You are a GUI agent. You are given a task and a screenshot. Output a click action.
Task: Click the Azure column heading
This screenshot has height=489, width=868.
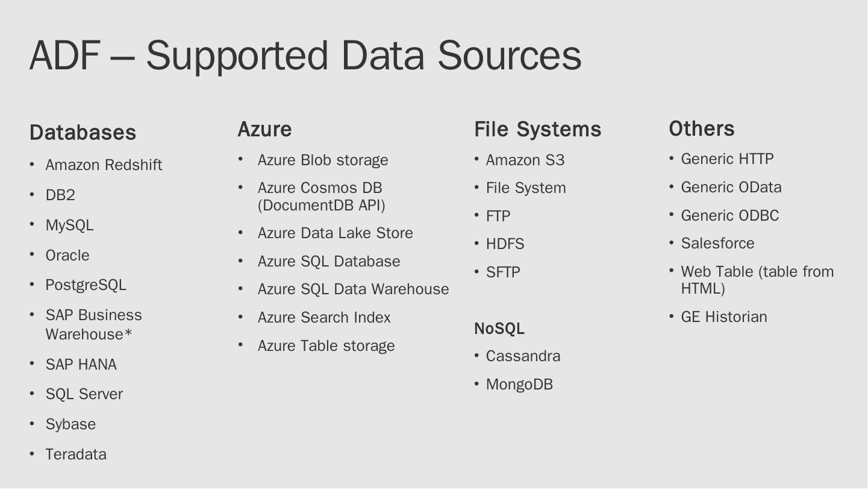[264, 129]
